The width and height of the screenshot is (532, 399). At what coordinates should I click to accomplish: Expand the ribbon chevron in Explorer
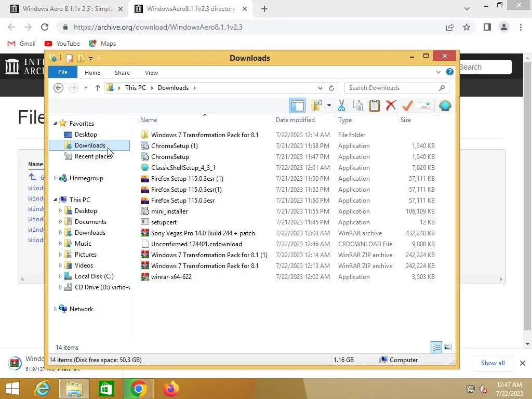pyautogui.click(x=438, y=72)
